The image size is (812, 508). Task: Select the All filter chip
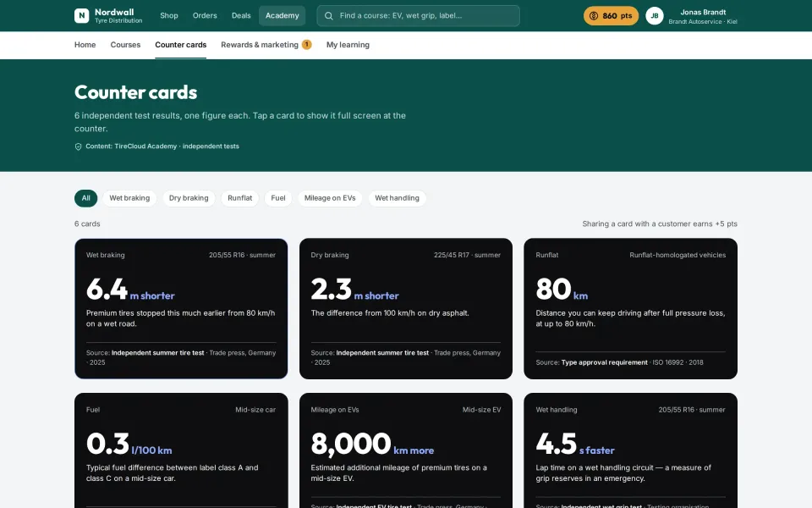(86, 198)
